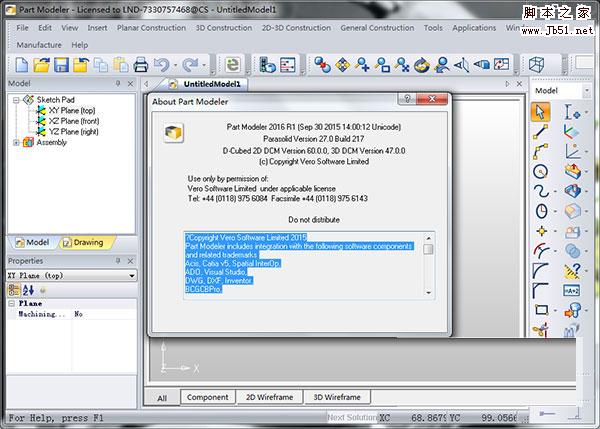
Task: Click the measure ruler with question mark
Action: click(x=572, y=271)
